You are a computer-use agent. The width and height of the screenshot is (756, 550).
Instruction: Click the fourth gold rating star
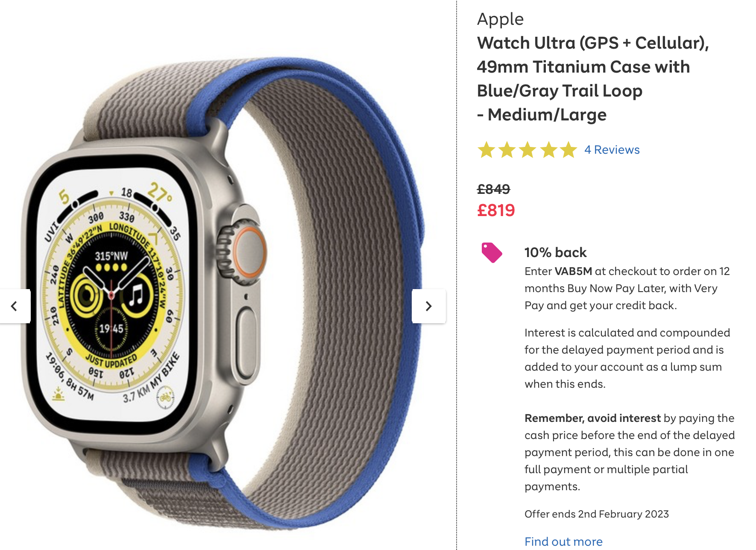548,150
